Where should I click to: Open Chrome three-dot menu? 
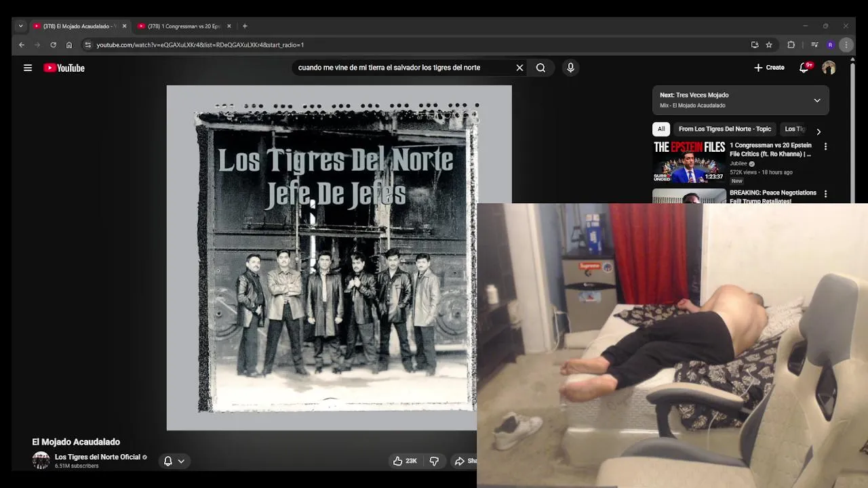846,45
